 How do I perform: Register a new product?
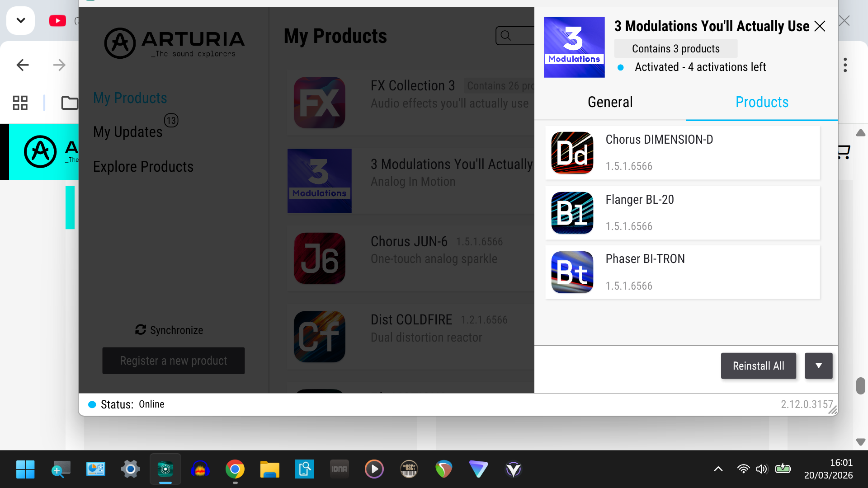click(x=173, y=360)
